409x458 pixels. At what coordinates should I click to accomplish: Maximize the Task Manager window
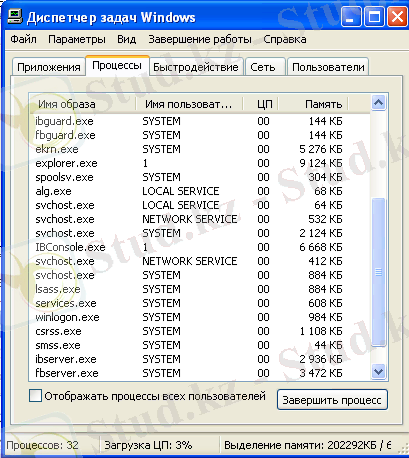pyautogui.click(x=374, y=17)
